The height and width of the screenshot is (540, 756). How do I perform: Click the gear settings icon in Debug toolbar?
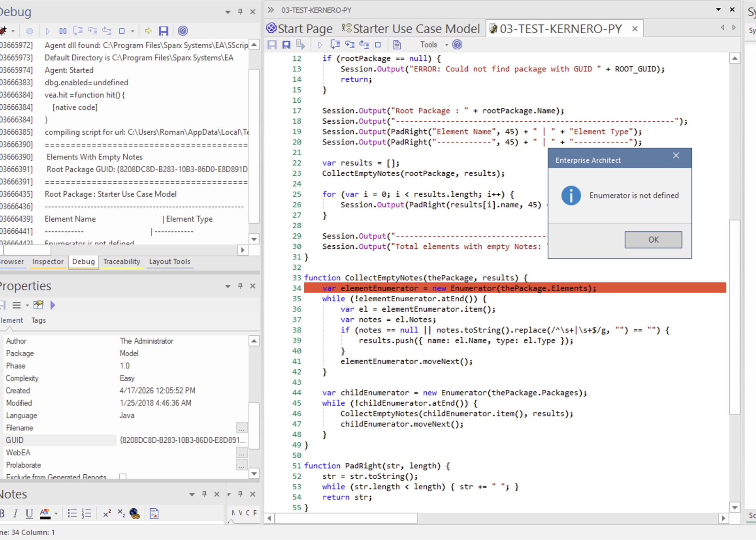click(x=30, y=31)
